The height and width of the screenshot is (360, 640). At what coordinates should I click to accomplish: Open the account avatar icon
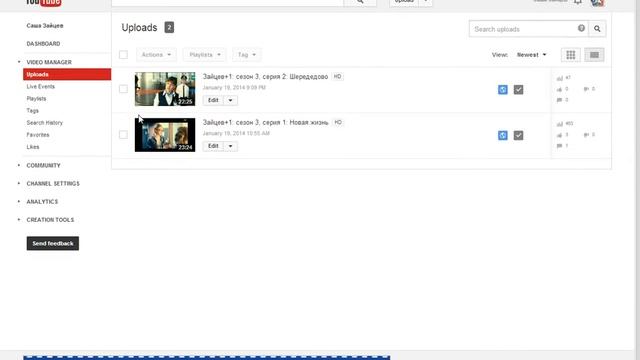click(x=597, y=2)
